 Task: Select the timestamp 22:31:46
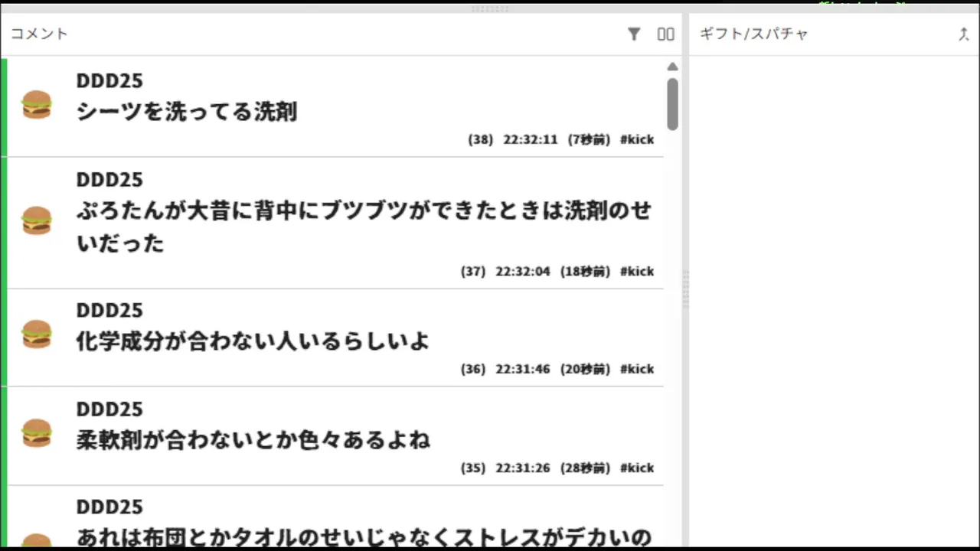(x=523, y=369)
